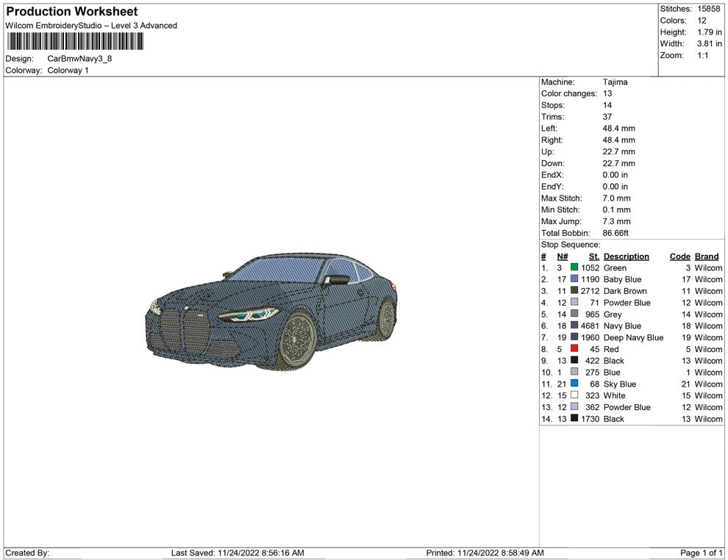Select the Baby Blue thread swatch
Screen dimensions: 728x560
(x=574, y=280)
